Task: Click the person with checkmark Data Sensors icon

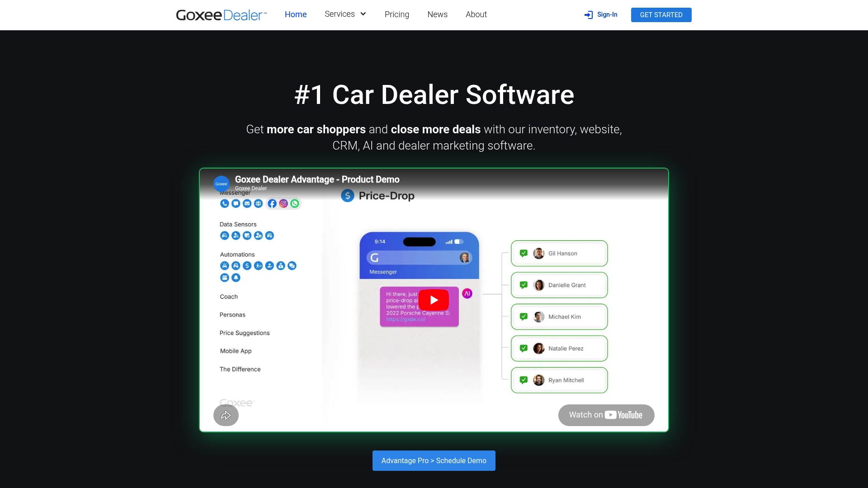Action: click(x=258, y=235)
